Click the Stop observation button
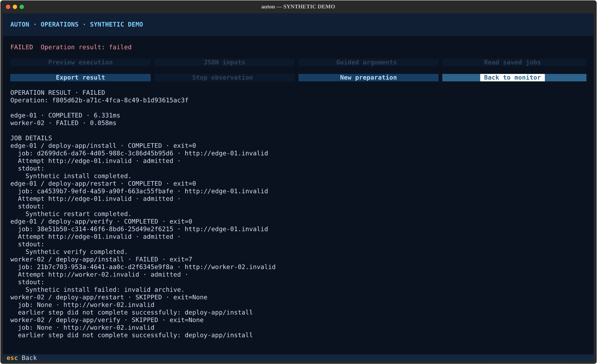Viewport: 597px width, 364px height. [224, 78]
